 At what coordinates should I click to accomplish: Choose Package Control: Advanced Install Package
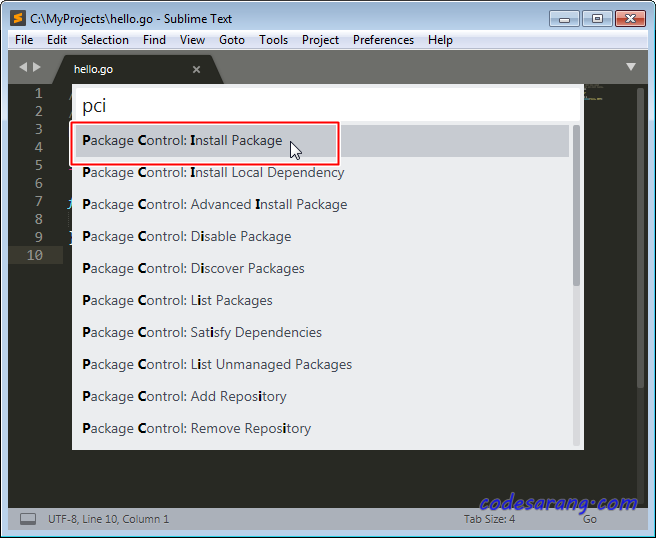pos(322,205)
